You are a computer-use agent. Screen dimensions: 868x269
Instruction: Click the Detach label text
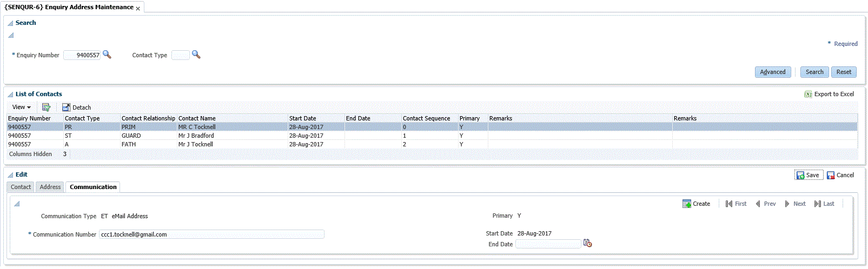(x=82, y=107)
